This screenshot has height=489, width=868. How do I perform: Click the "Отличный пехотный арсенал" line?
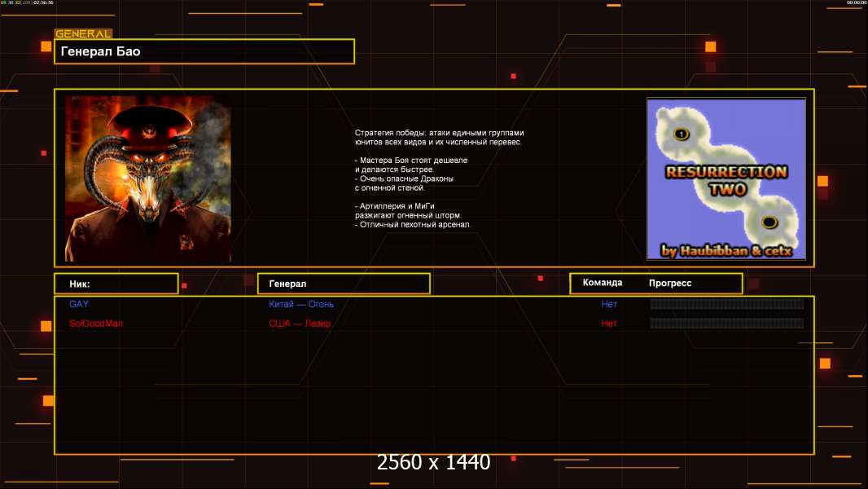pos(413,224)
